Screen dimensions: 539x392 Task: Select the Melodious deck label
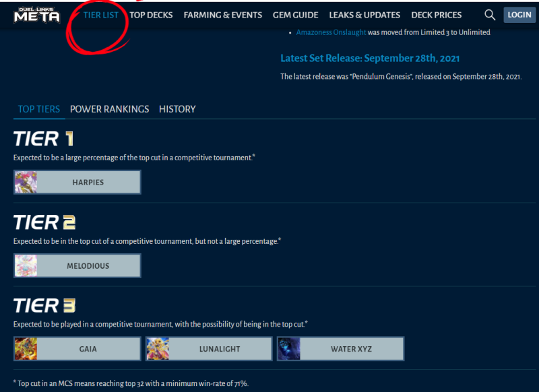[x=88, y=266]
